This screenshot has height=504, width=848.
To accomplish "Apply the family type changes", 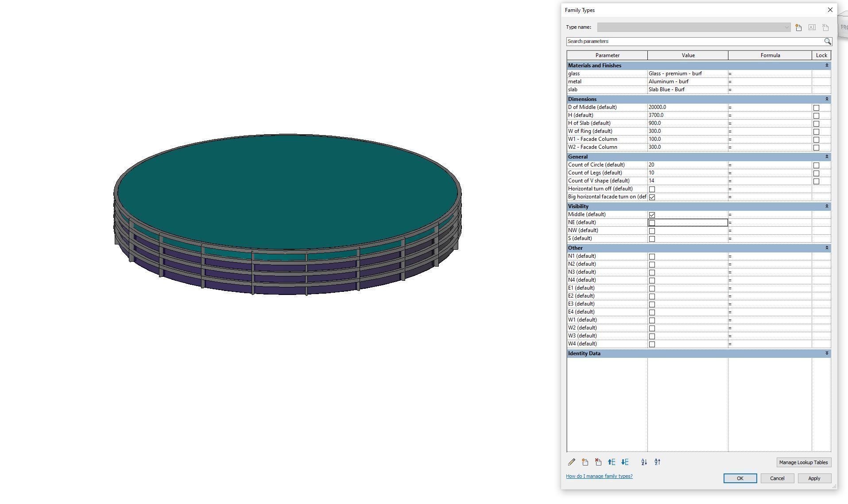I will click(x=814, y=478).
